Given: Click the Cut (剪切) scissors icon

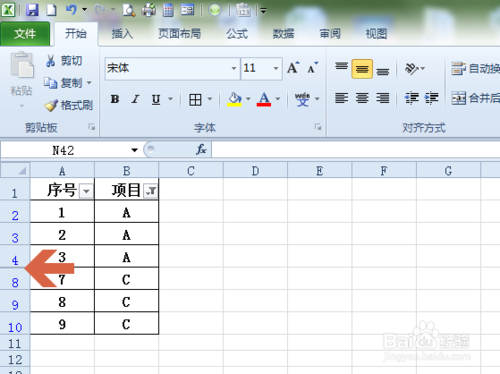Looking at the screenshot, I should (50, 61).
